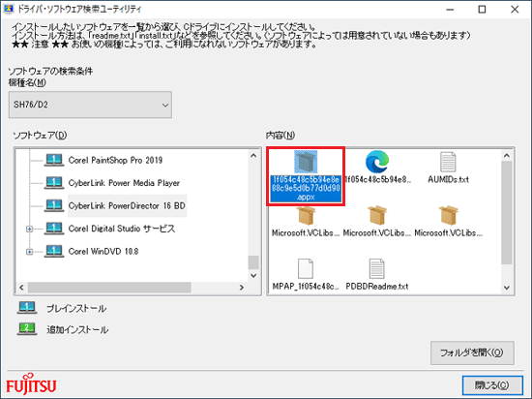This screenshot has width=532, height=399.
Task: Select CyberLink Power Media Player tree item
Action: [x=124, y=183]
